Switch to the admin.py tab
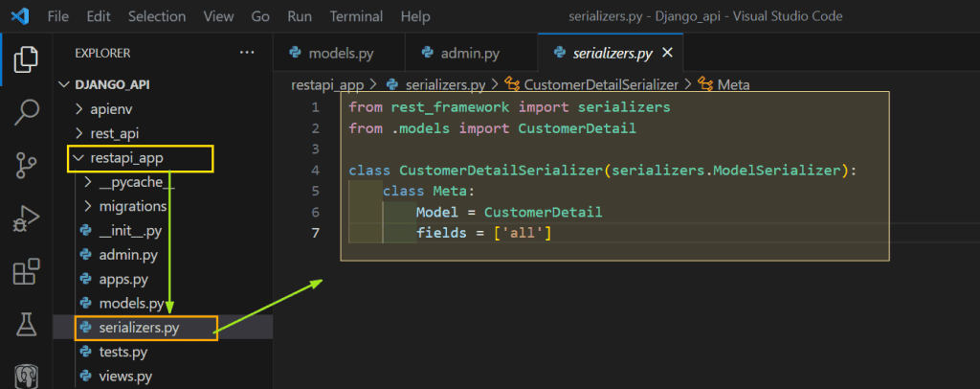 coord(471,53)
